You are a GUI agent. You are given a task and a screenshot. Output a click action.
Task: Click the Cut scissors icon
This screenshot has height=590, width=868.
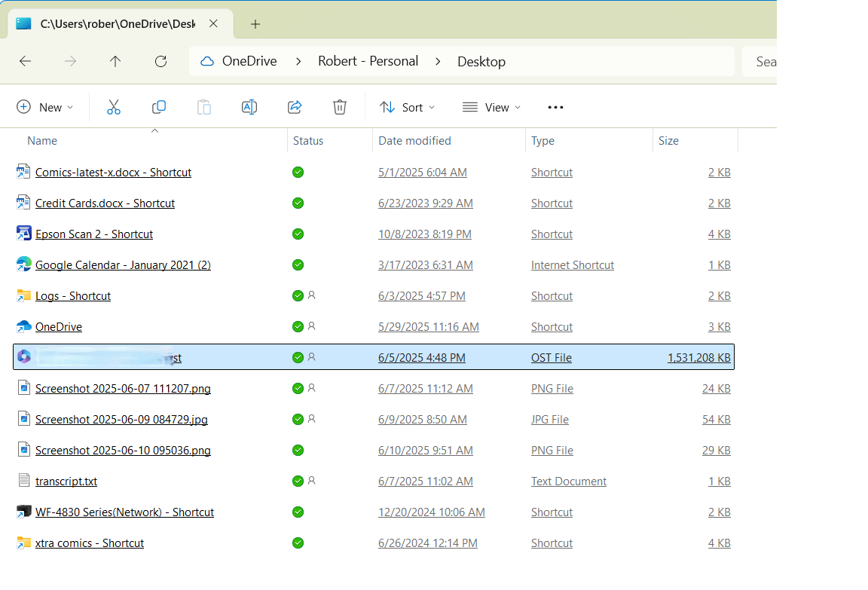coord(114,107)
